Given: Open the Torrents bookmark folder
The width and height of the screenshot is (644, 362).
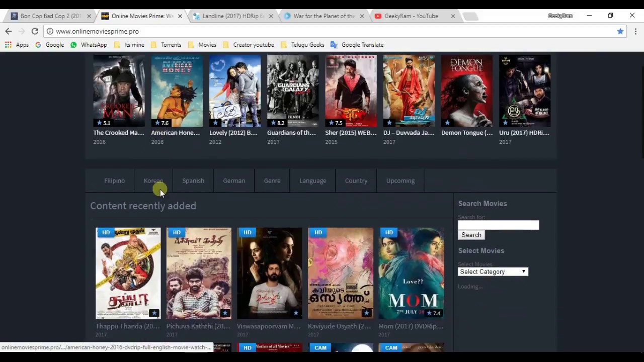Looking at the screenshot, I should pyautogui.click(x=166, y=45).
